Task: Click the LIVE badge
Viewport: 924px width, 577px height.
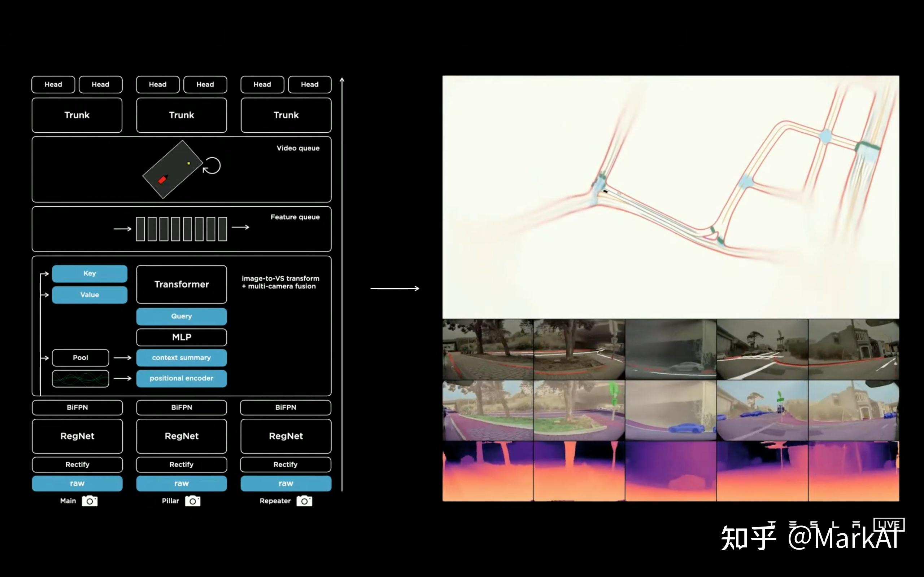Action: 889,524
